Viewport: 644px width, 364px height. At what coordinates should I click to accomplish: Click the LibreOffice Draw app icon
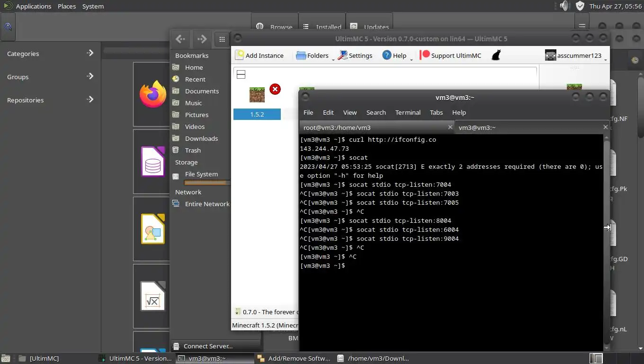pos(152,229)
